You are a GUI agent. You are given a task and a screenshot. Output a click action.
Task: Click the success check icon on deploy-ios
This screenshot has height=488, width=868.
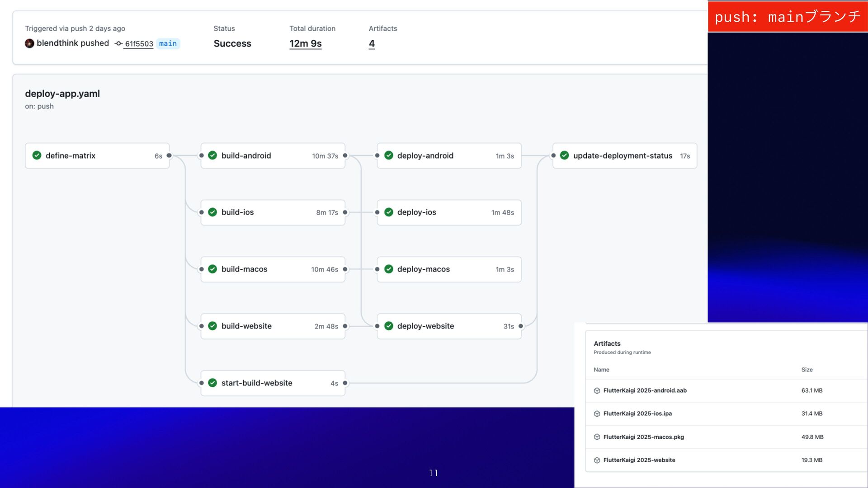389,212
